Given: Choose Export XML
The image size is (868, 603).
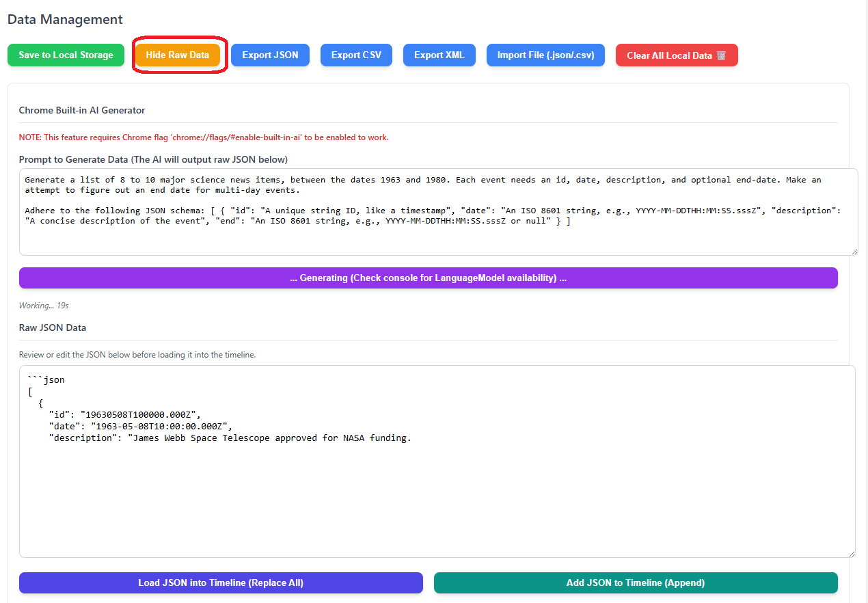Looking at the screenshot, I should [439, 55].
